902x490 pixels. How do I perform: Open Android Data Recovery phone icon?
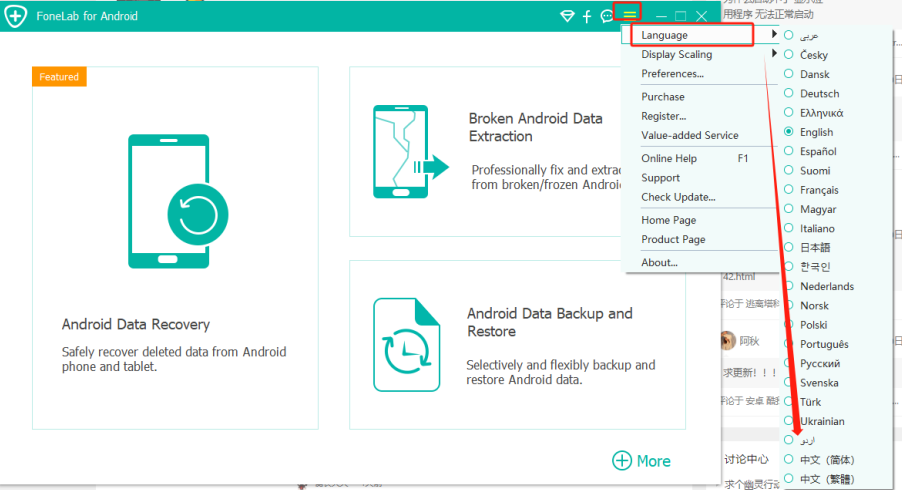coord(178,201)
